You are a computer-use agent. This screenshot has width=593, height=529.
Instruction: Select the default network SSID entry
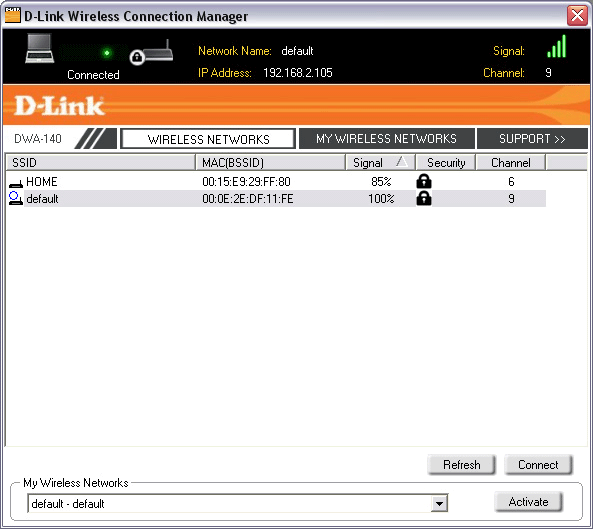42,199
